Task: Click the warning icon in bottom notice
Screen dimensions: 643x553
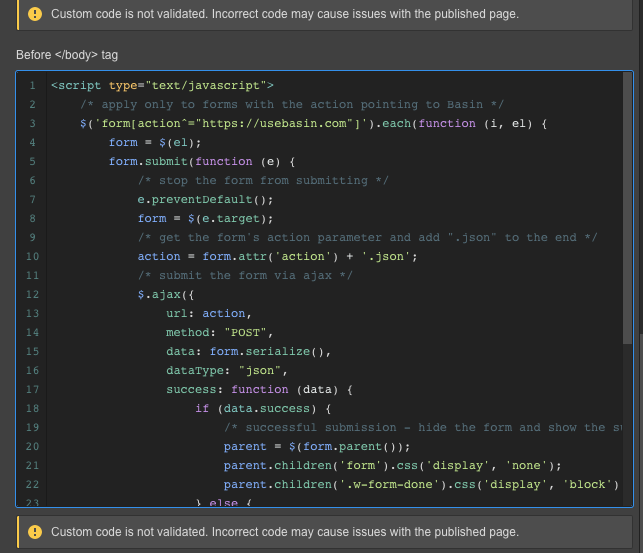Action: (x=35, y=532)
